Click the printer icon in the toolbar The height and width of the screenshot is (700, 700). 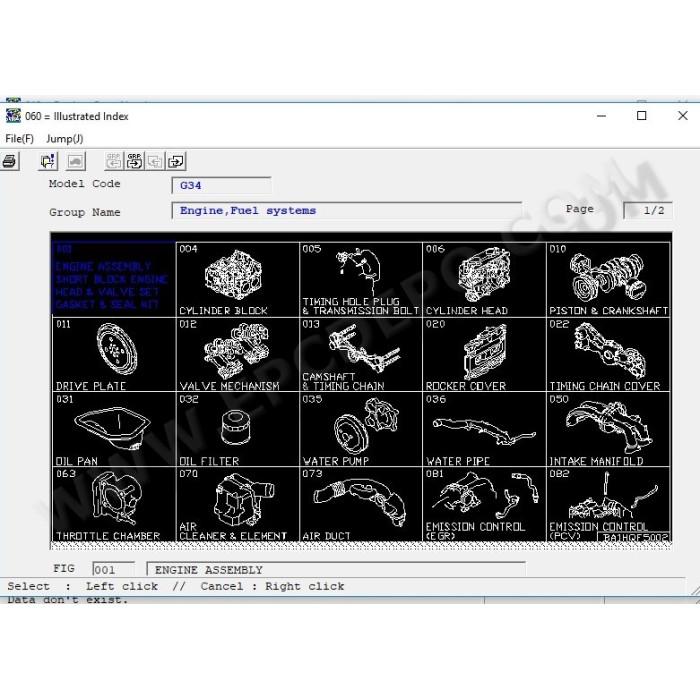[9, 161]
